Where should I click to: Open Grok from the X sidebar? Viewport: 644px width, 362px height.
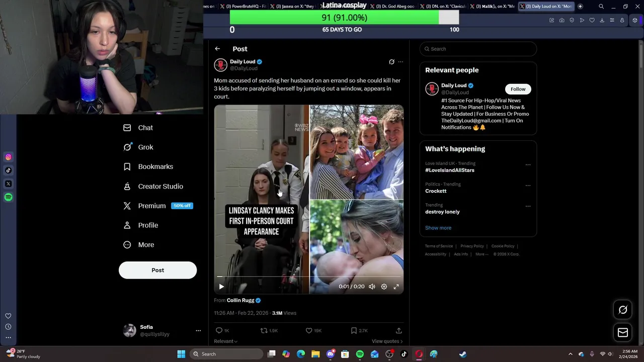pyautogui.click(x=138, y=147)
